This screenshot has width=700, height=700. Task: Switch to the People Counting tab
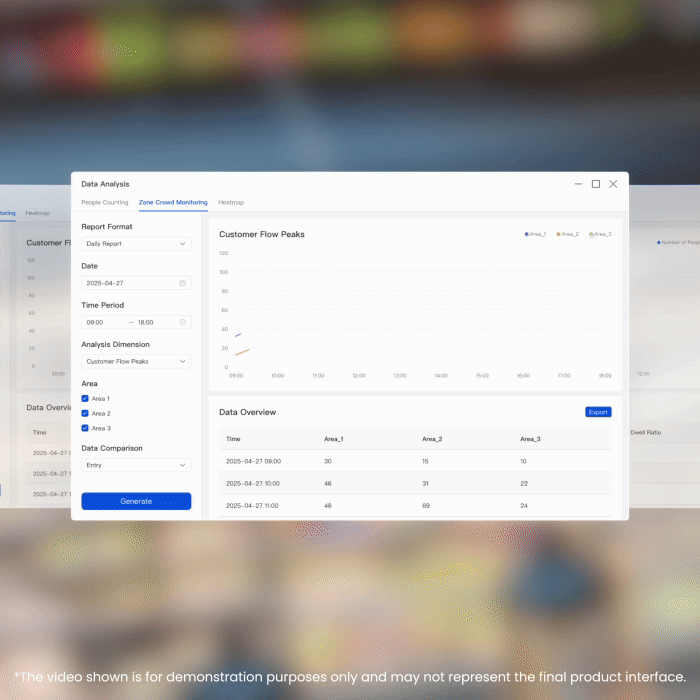tap(105, 203)
